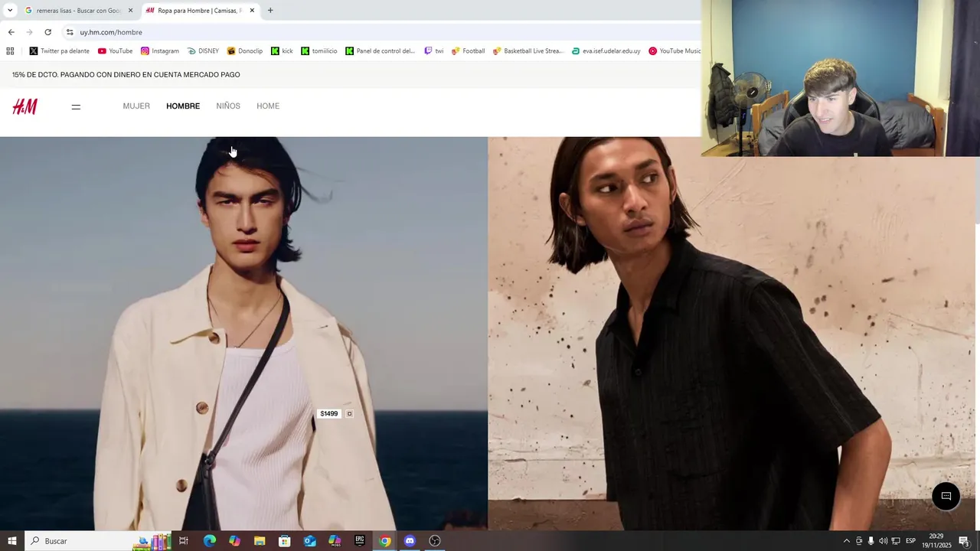Launch Microsoft Edge from the taskbar
Viewport: 980px width, 551px height.
click(x=209, y=541)
